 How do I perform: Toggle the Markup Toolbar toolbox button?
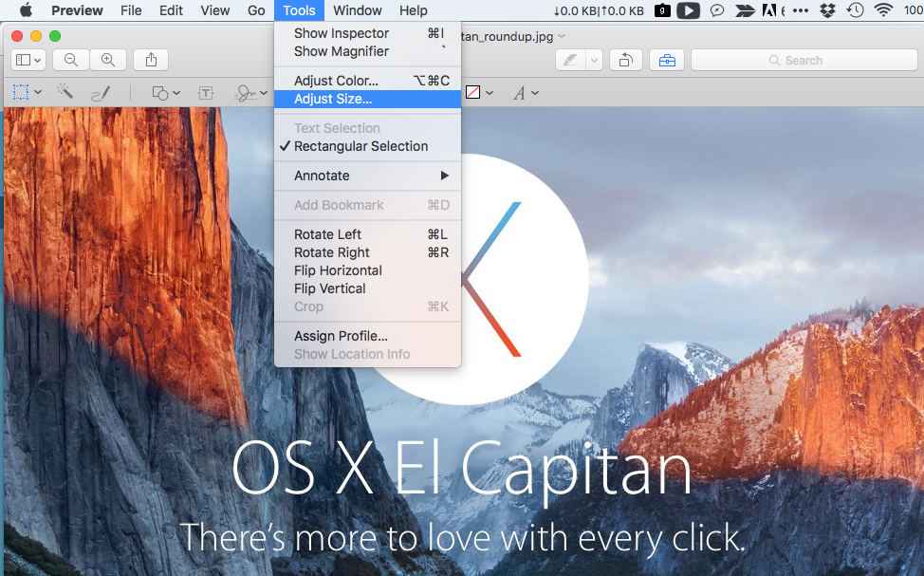point(667,60)
